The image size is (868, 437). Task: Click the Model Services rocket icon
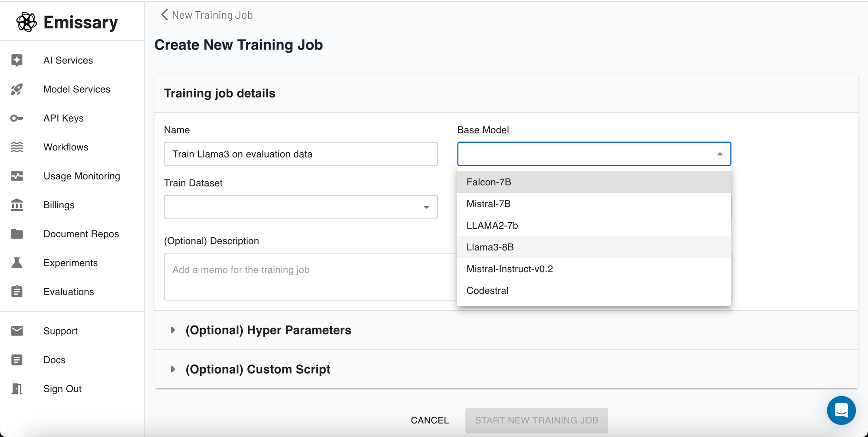pyautogui.click(x=17, y=89)
